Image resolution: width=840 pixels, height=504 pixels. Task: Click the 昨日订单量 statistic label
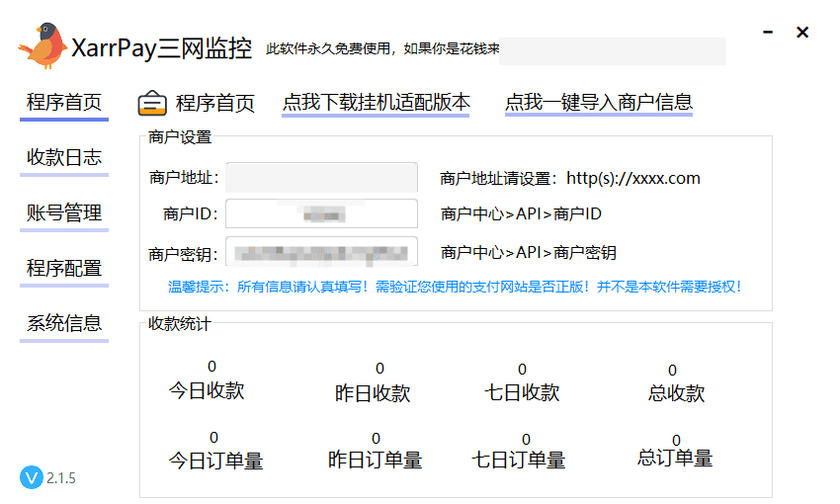pos(375,460)
